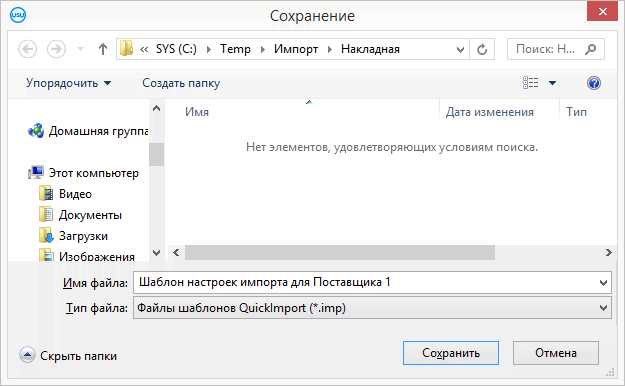Expand address bar history dropdown
This screenshot has width=625, height=386.
pyautogui.click(x=460, y=49)
